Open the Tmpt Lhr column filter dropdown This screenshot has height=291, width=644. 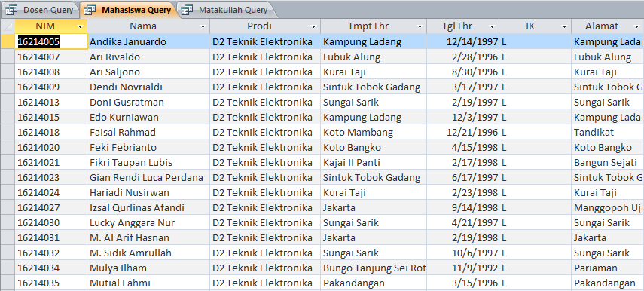[420, 26]
